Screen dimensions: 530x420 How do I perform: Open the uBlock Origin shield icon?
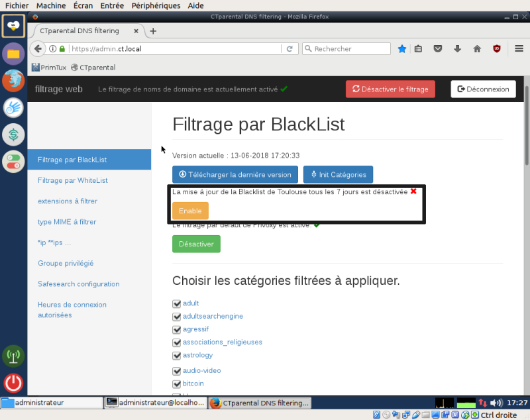pyautogui.click(x=496, y=49)
